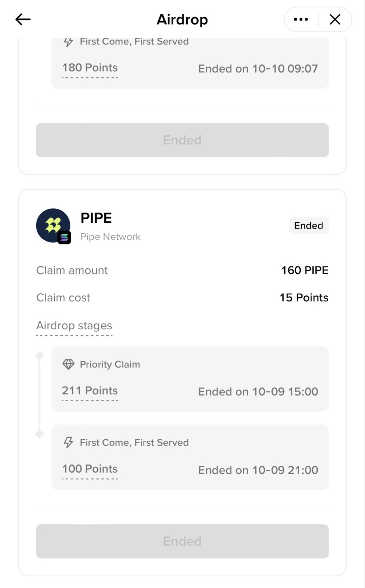Close the Airdrop page with X

[x=335, y=19]
